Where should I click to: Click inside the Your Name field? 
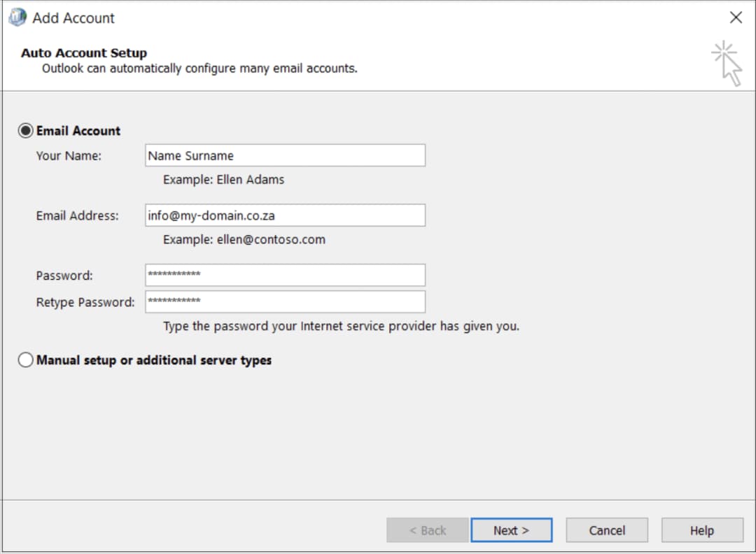(285, 155)
